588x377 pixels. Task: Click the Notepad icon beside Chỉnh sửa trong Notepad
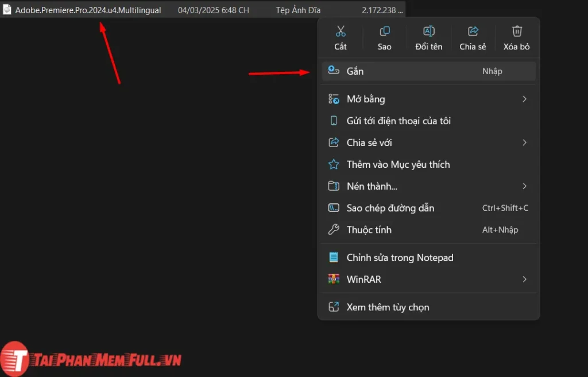point(334,257)
